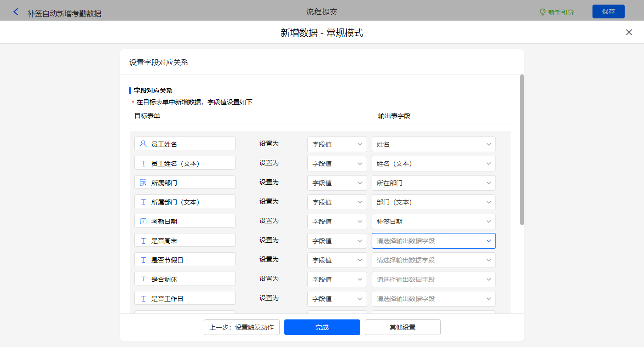Click the back arrow icon at top left
The height and width of the screenshot is (347, 644).
point(16,12)
